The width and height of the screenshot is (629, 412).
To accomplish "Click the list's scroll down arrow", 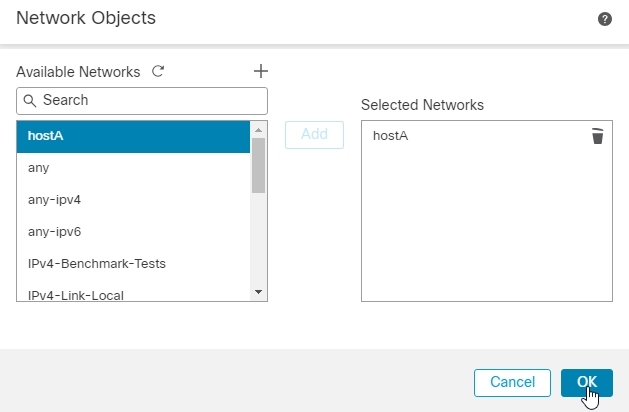I will click(x=258, y=292).
